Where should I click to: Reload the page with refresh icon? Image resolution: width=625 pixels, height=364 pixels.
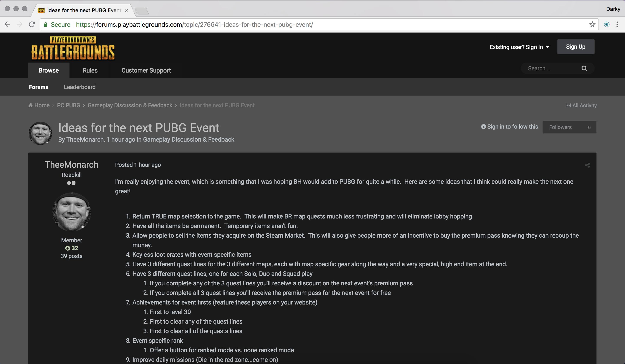(32, 24)
